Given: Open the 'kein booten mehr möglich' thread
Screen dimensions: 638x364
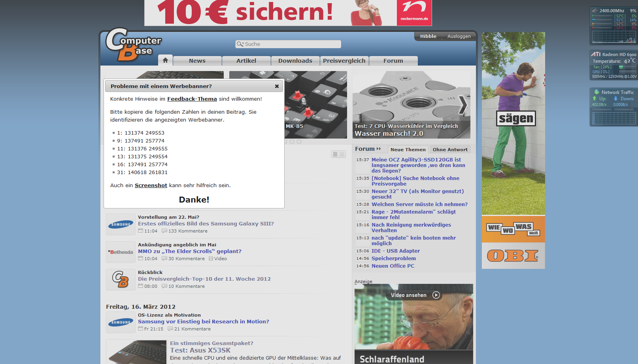Looking at the screenshot, I should pyautogui.click(x=413, y=241).
